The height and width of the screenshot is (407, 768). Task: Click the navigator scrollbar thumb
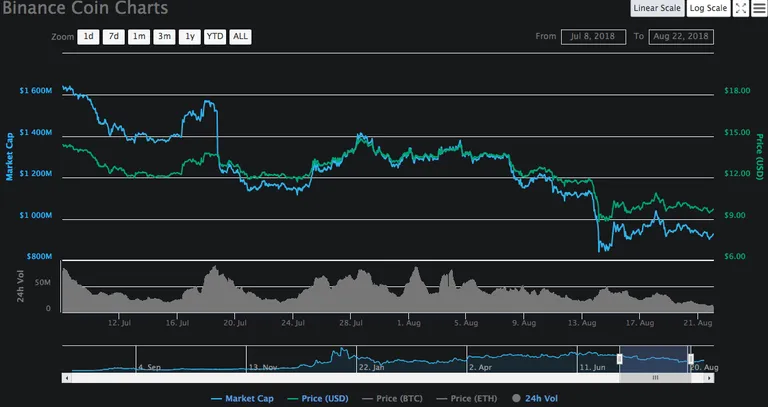point(655,378)
